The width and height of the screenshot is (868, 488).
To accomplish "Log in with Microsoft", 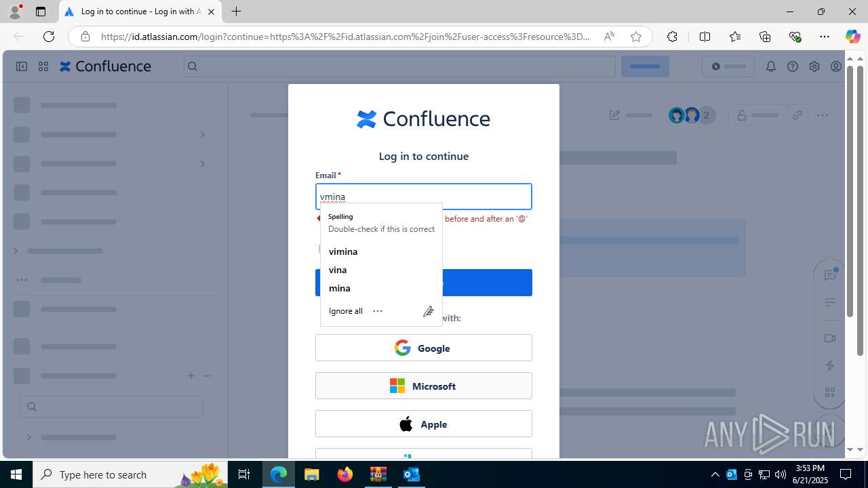I will 424,386.
